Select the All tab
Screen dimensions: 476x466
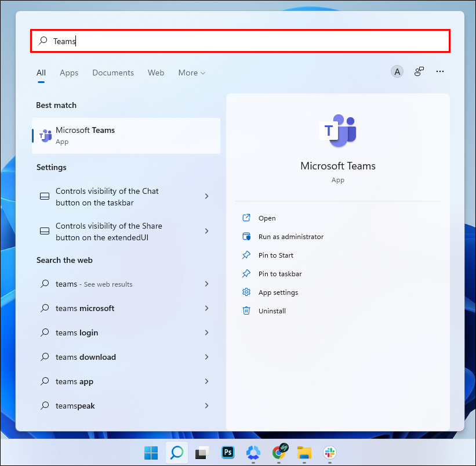[41, 73]
